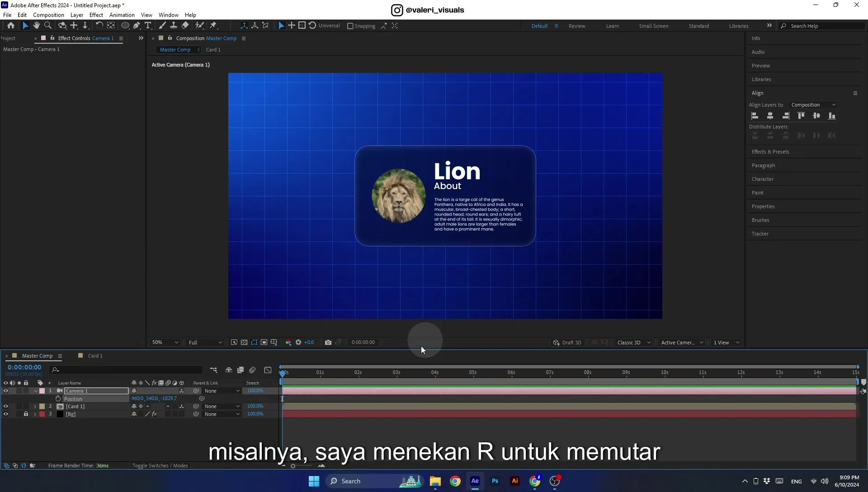Open the 1 View layout dropdown

click(x=726, y=342)
